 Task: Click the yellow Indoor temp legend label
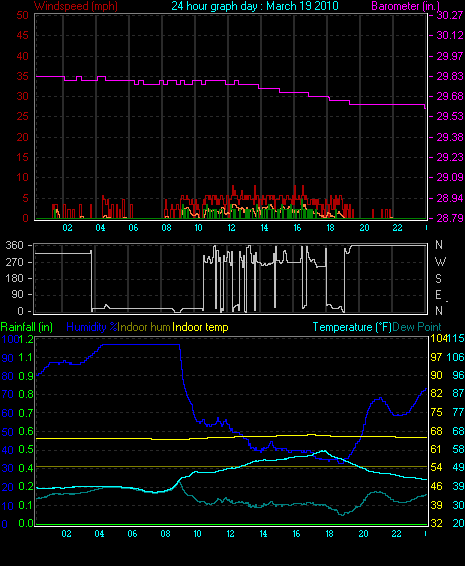[200, 327]
